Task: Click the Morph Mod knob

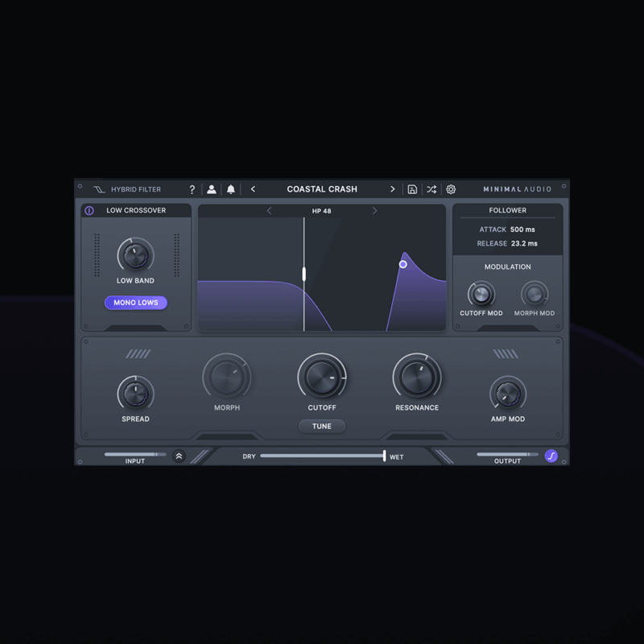Action: coord(535,294)
